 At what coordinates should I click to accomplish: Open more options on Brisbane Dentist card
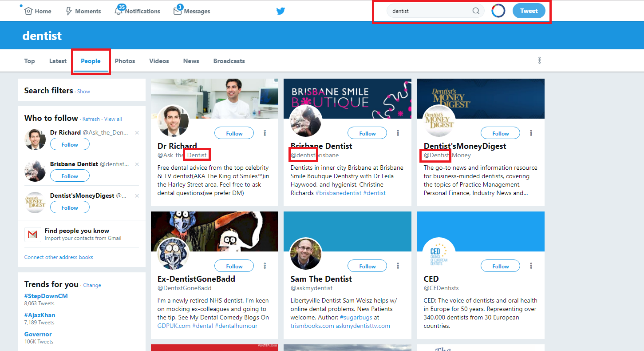pos(398,133)
